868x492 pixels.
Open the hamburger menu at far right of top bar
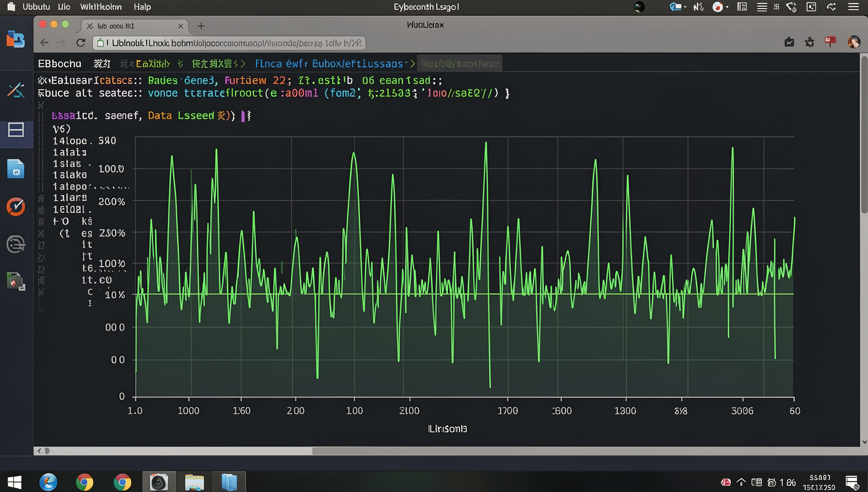(854, 7)
